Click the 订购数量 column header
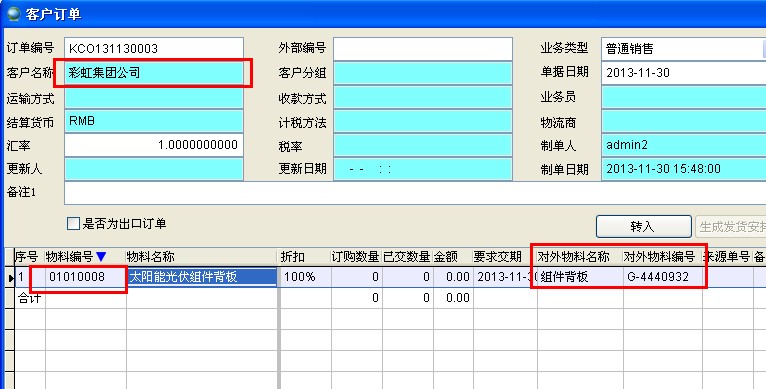Viewport: 766px width, 389px height. coord(356,257)
